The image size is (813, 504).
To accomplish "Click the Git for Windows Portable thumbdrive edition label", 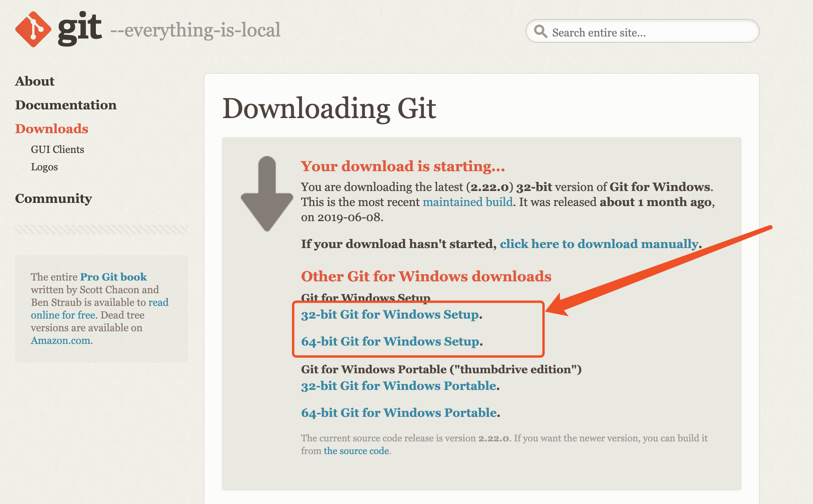I will [441, 369].
